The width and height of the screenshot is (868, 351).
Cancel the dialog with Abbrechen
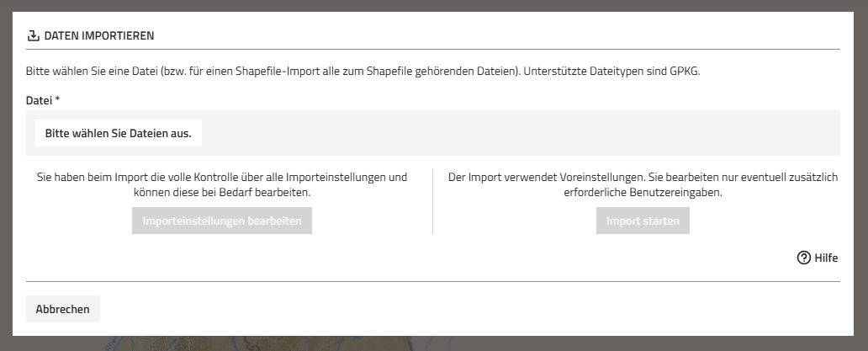tap(63, 309)
